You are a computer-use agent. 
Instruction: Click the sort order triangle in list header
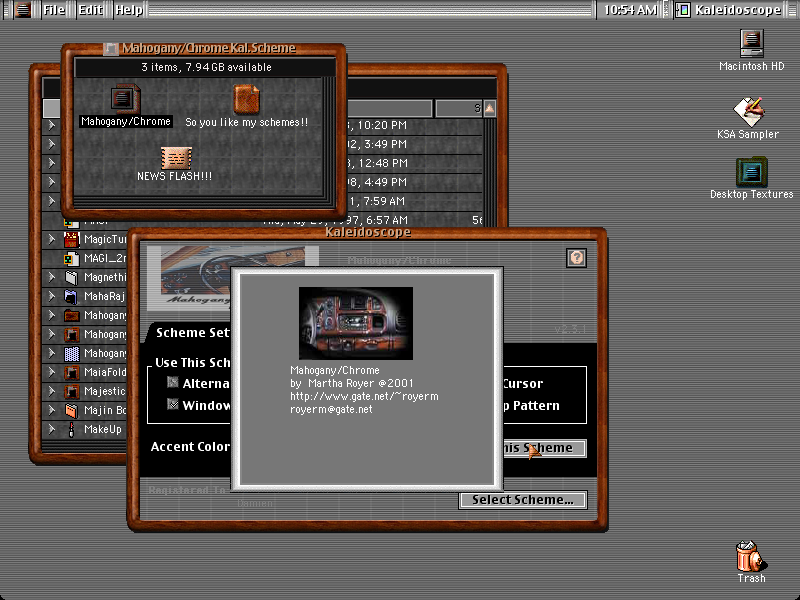[489, 108]
